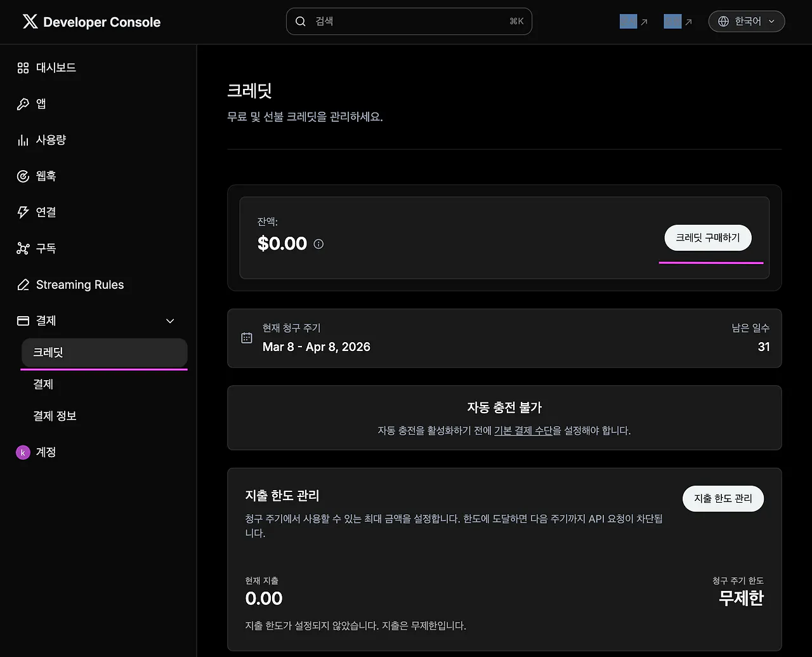Viewport: 812px width, 657px height.
Task: Open 결제 정보 submenu item
Action: coord(55,416)
